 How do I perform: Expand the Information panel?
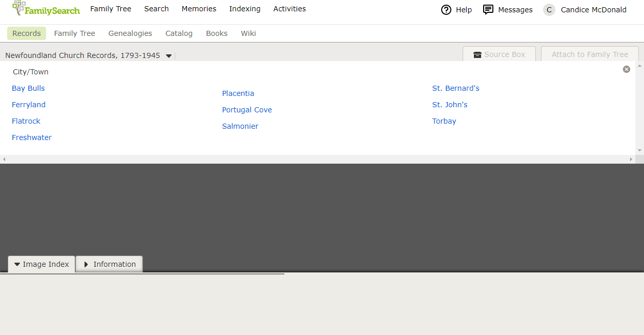109,264
